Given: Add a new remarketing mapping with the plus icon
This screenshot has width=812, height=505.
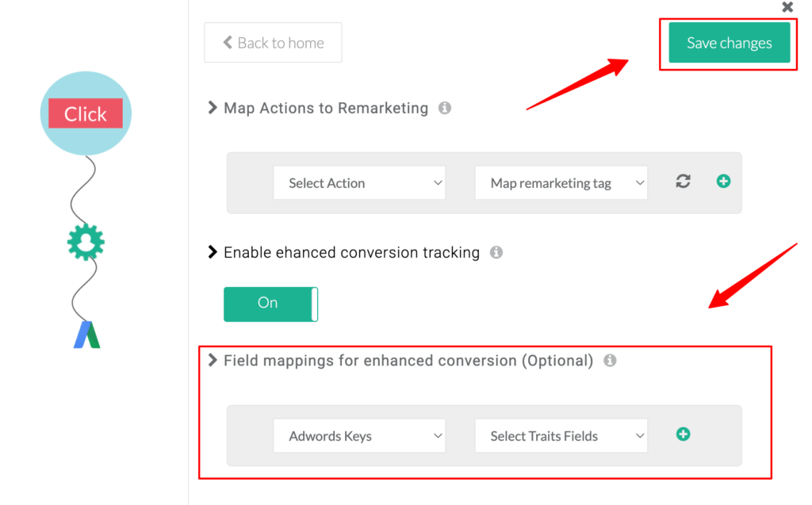Looking at the screenshot, I should click(723, 181).
